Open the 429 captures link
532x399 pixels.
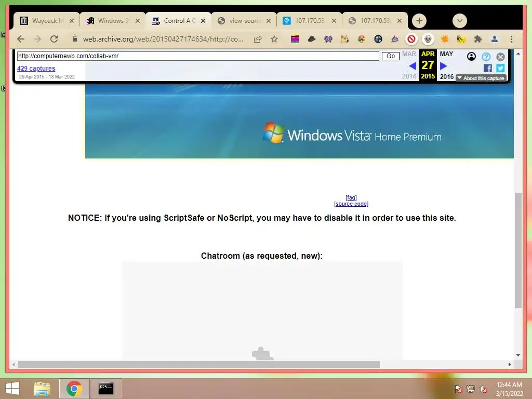point(36,68)
